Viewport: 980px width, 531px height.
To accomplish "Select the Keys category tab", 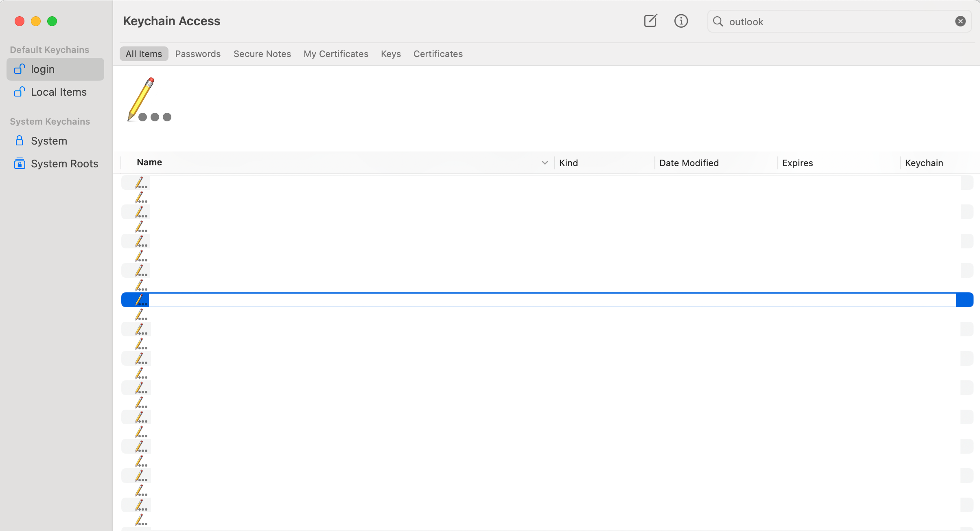I will pos(391,54).
